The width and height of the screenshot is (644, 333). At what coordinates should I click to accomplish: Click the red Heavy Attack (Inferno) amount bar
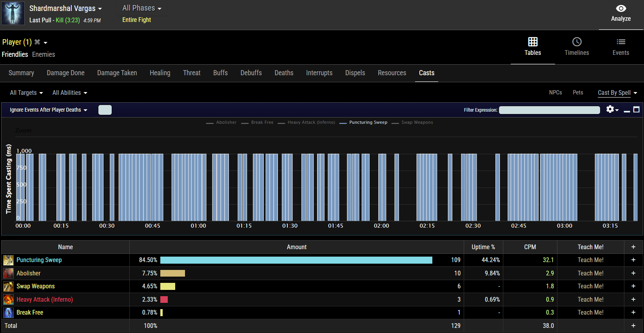point(164,300)
